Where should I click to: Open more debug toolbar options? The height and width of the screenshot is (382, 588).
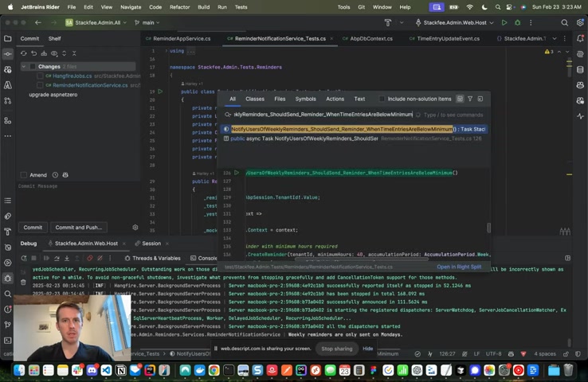110,258
